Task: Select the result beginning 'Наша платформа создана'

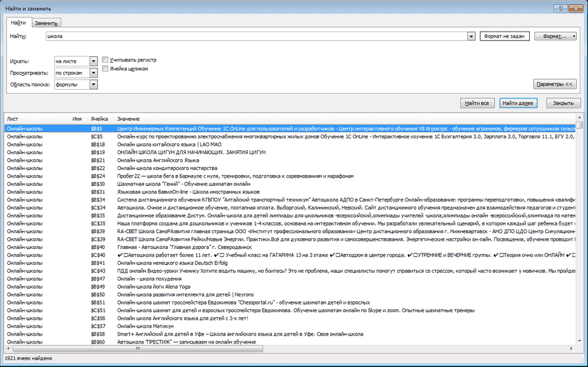Action: pos(290,223)
